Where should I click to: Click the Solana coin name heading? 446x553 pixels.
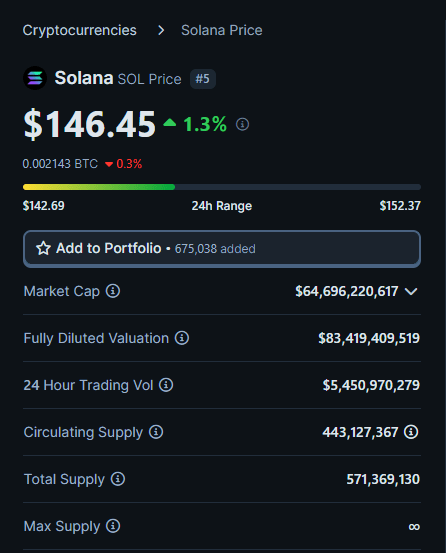tap(84, 78)
